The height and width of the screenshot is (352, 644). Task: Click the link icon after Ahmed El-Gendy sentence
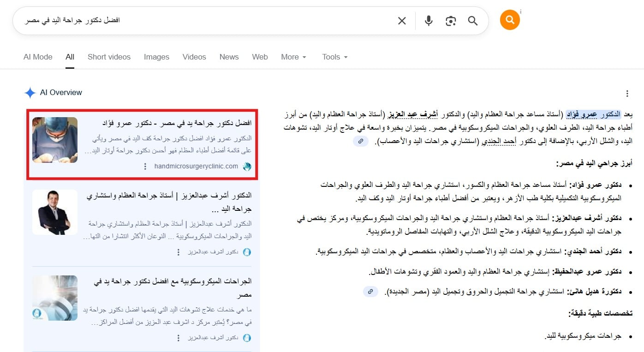(361, 142)
